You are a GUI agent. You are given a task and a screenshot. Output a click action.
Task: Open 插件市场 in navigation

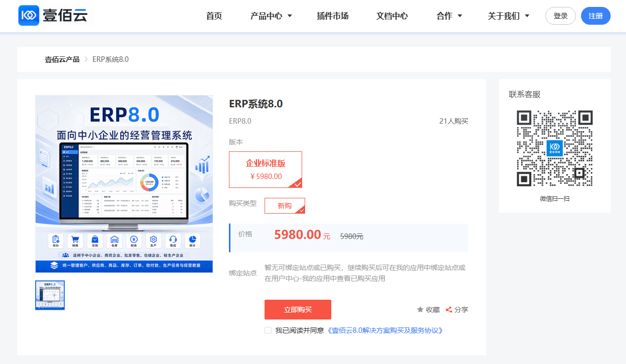coord(333,16)
